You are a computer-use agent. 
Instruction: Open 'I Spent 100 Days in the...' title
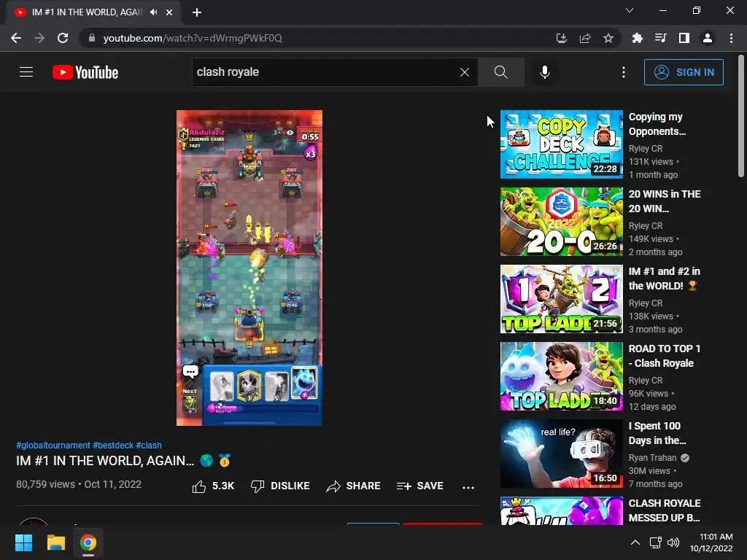657,433
